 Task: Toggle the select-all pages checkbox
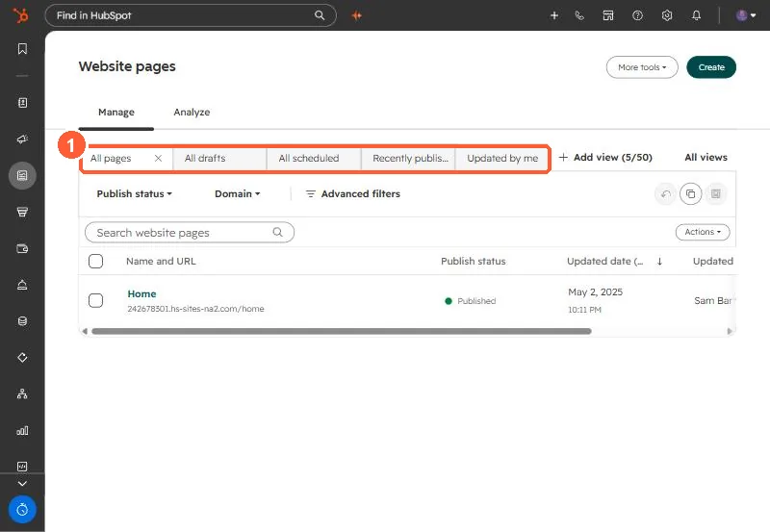[95, 261]
